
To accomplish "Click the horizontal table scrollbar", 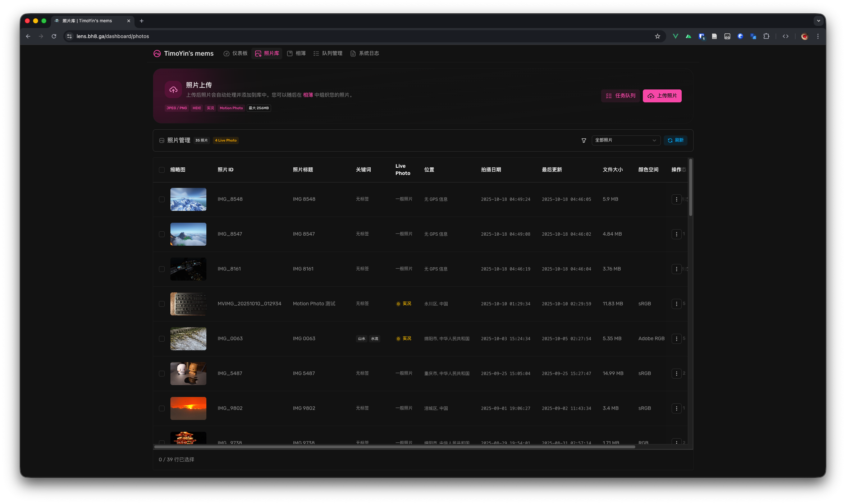I will (394, 447).
